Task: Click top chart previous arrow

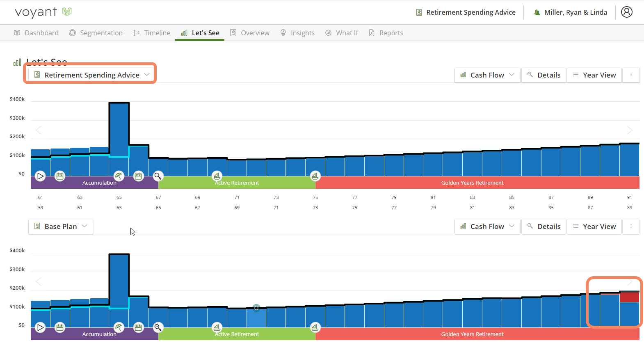Action: 39,130
